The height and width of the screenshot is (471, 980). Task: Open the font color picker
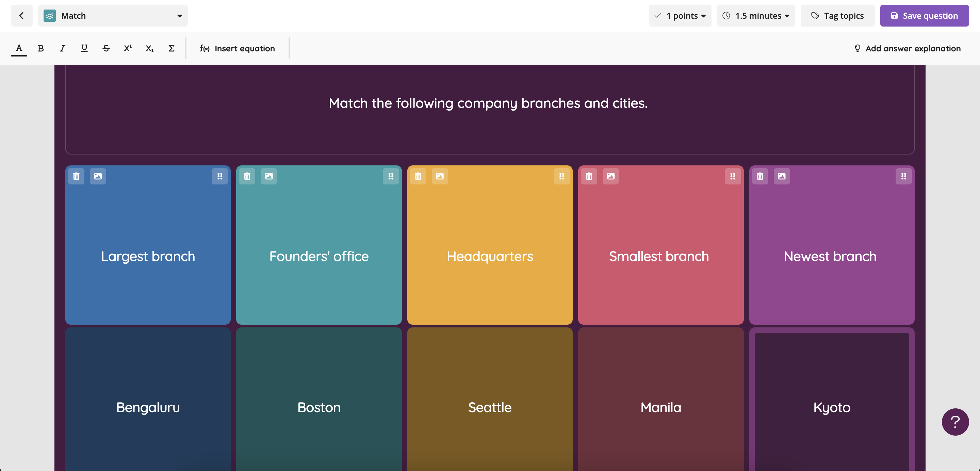(19, 48)
